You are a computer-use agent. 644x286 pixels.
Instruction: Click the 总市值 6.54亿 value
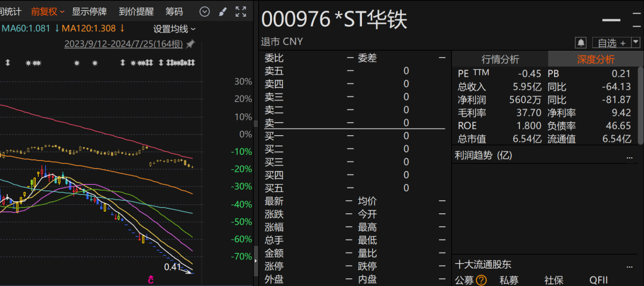coord(527,139)
